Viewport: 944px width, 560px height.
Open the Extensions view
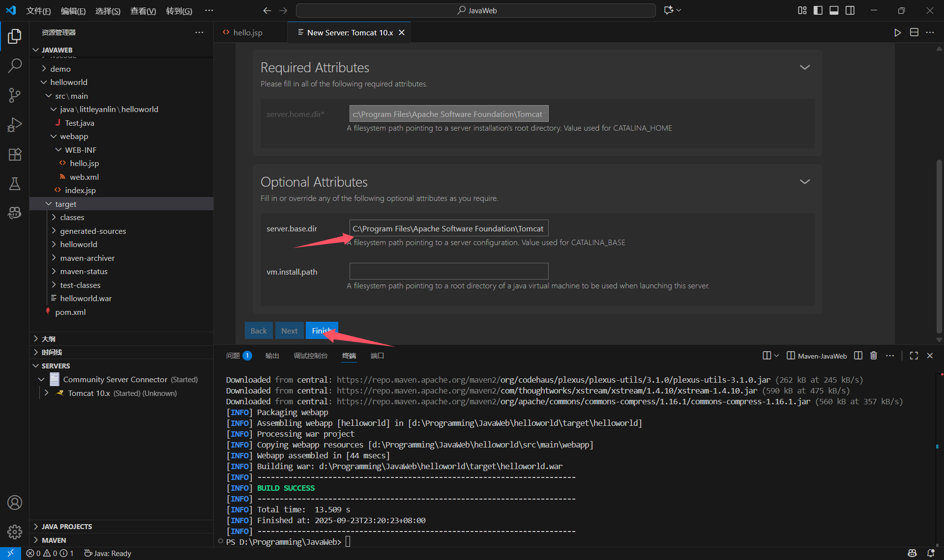15,154
